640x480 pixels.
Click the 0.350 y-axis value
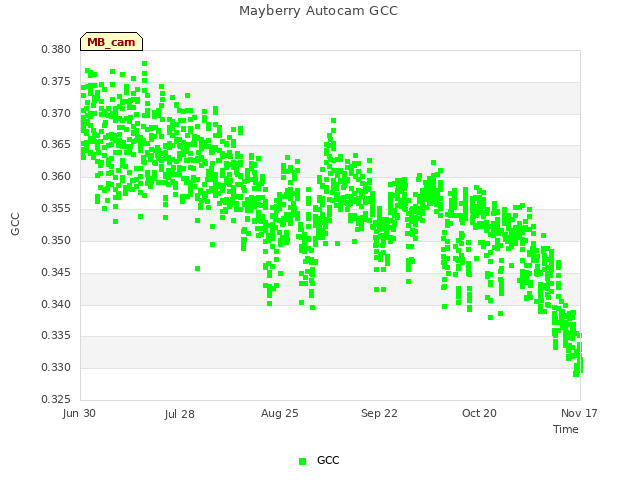point(56,240)
